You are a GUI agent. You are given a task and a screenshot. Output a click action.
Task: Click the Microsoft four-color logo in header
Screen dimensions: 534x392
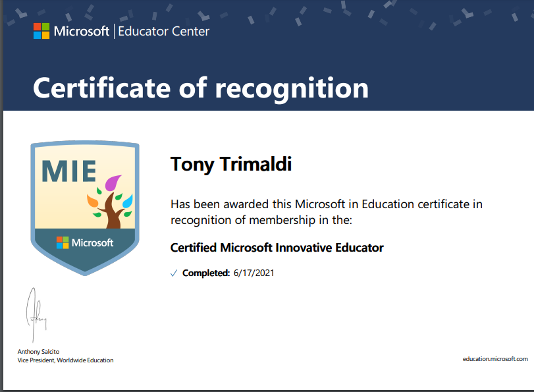pos(41,31)
